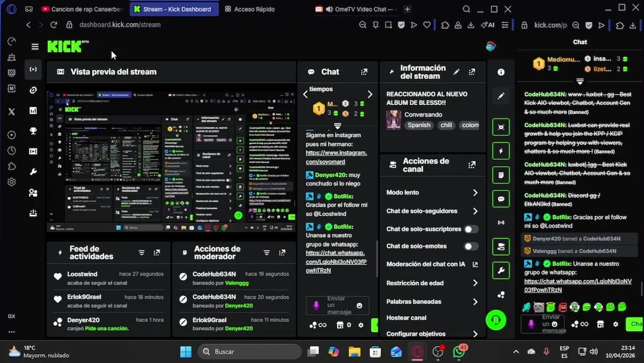Viewport: 644px width, 363px height.
Task: Click the Spanish stream tag
Action: point(419,125)
